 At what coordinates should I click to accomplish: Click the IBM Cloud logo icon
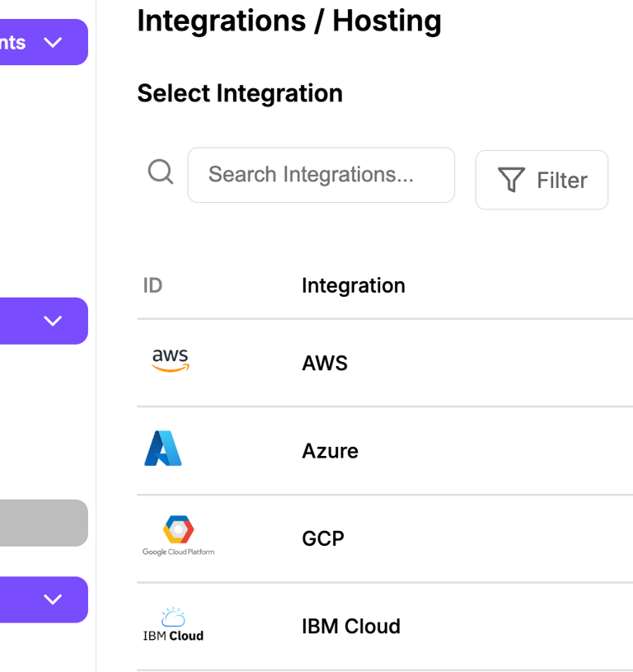[173, 625]
